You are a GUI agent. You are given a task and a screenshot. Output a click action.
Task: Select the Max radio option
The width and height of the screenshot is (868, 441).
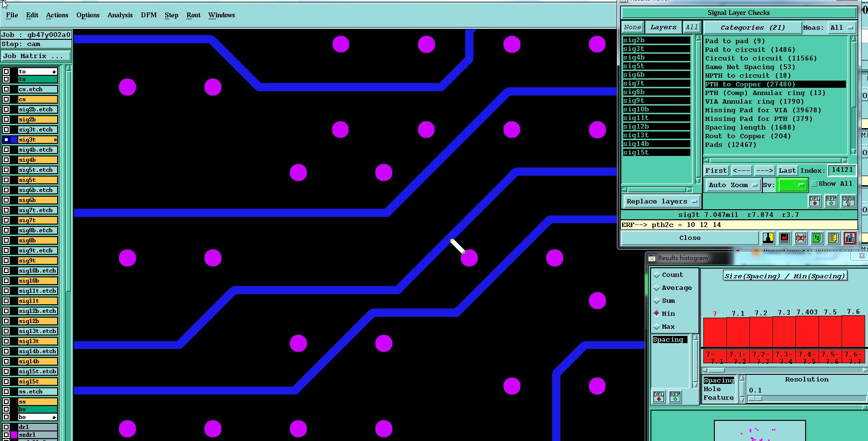pyautogui.click(x=657, y=327)
